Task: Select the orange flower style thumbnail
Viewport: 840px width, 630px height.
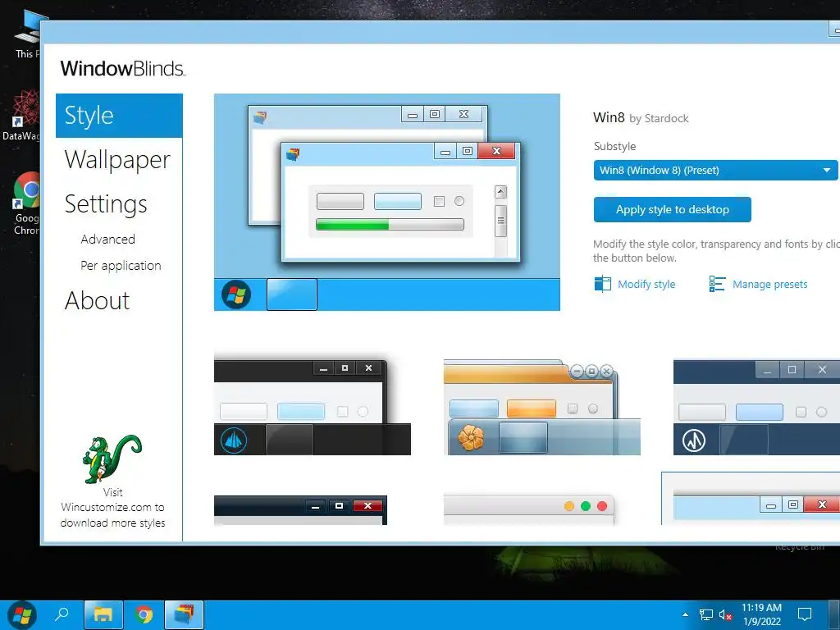Action: pyautogui.click(x=541, y=408)
